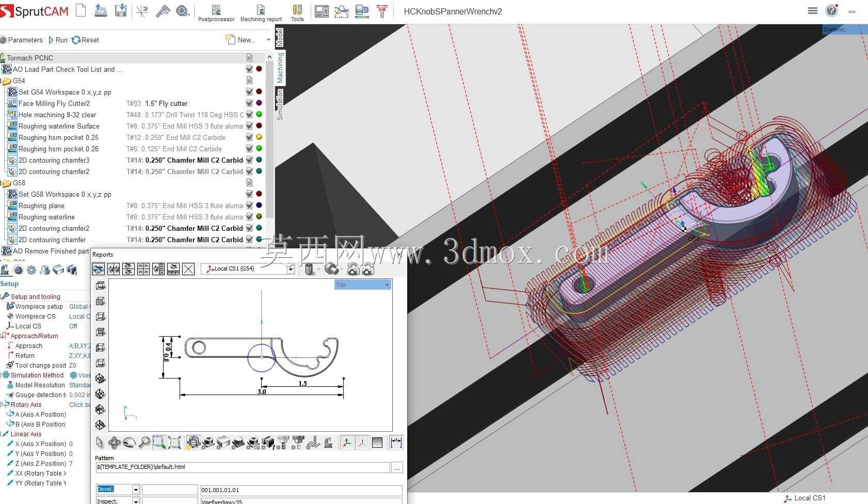Select the Tool change position parameter

(x=41, y=366)
